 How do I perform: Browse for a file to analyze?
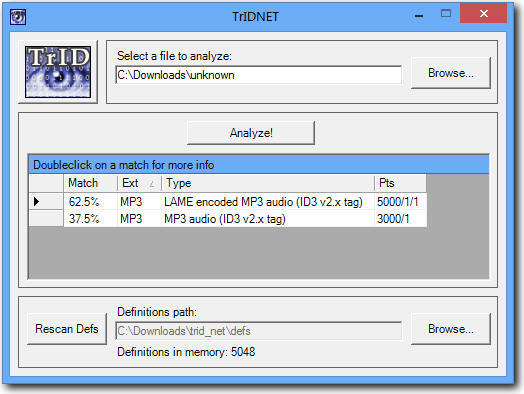[x=450, y=73]
